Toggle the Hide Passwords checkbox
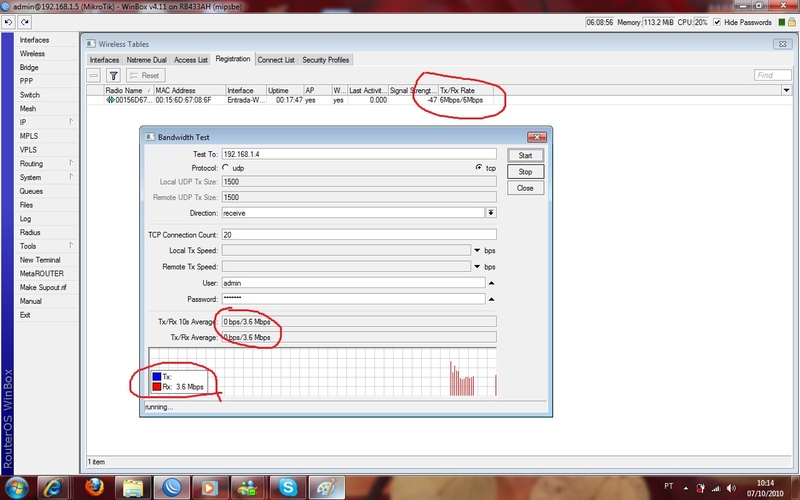Viewport: 800px width, 500px height. click(x=717, y=22)
